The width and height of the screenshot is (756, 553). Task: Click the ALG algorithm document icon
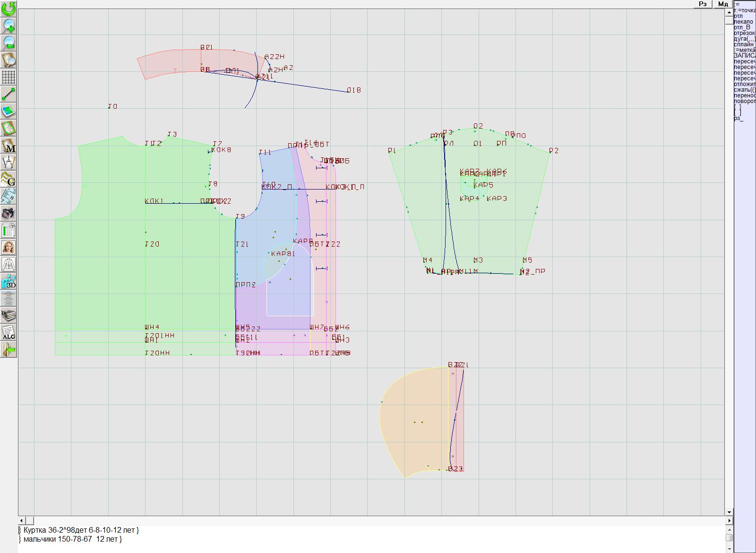click(9, 332)
